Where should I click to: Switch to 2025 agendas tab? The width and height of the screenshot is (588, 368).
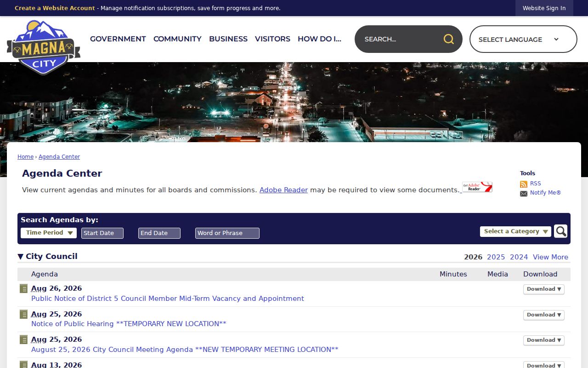point(496,257)
